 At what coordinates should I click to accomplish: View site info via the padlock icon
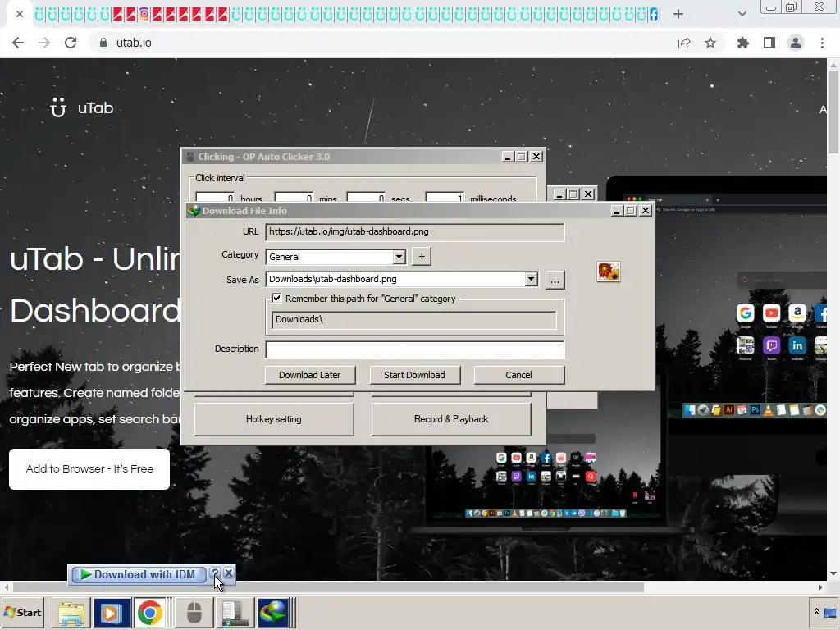(103, 43)
